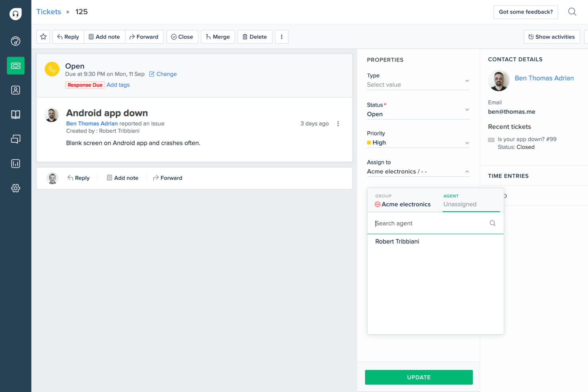Open the Status dropdown showing Open
The image size is (588, 392).
click(x=418, y=112)
